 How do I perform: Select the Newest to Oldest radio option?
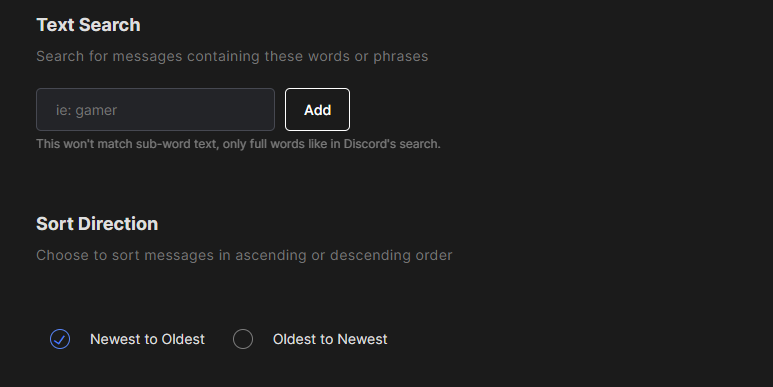127,339
